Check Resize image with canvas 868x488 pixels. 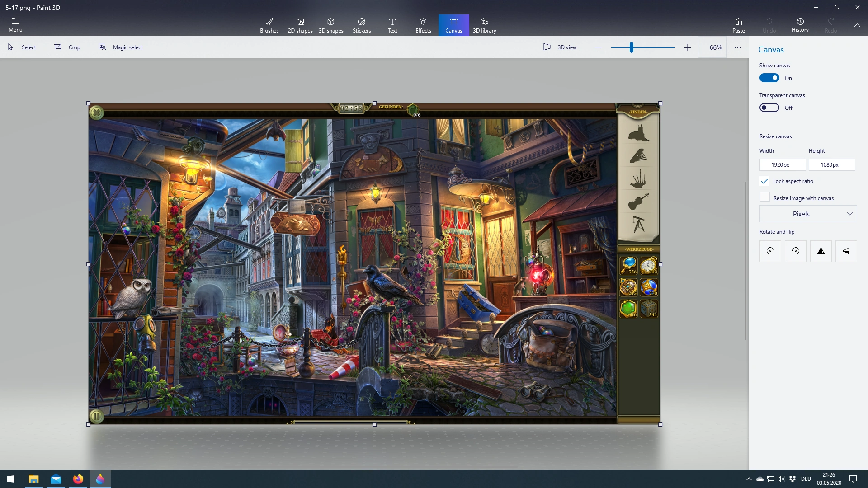[x=765, y=197]
